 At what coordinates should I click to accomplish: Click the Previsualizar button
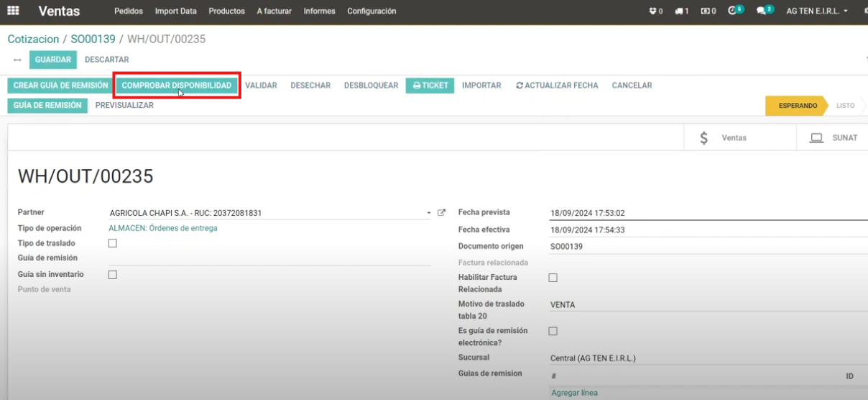pyautogui.click(x=124, y=106)
